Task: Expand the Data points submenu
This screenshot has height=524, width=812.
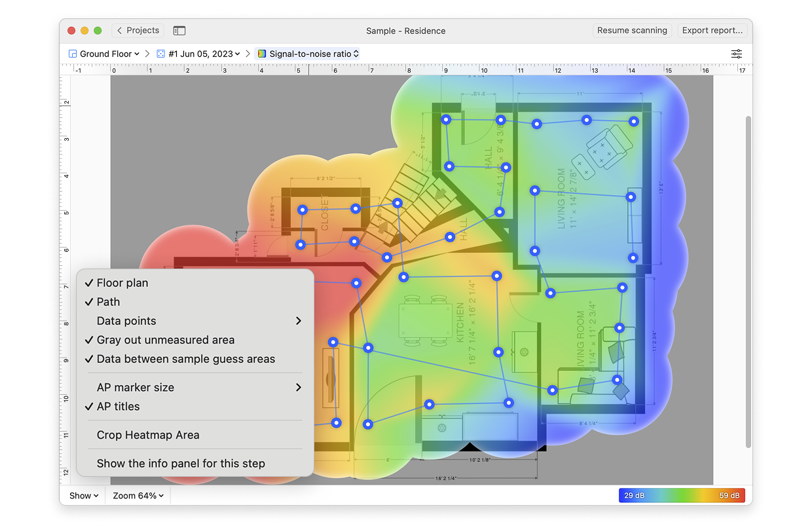Action: point(195,321)
